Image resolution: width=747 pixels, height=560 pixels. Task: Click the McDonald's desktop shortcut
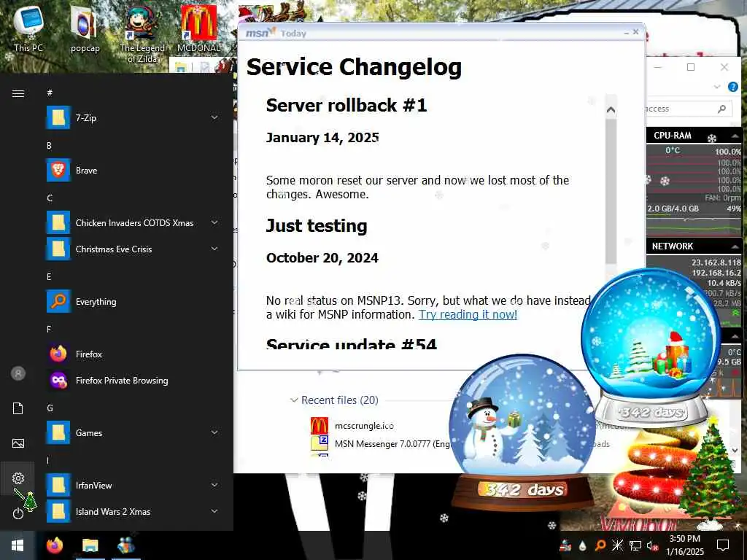(x=198, y=28)
